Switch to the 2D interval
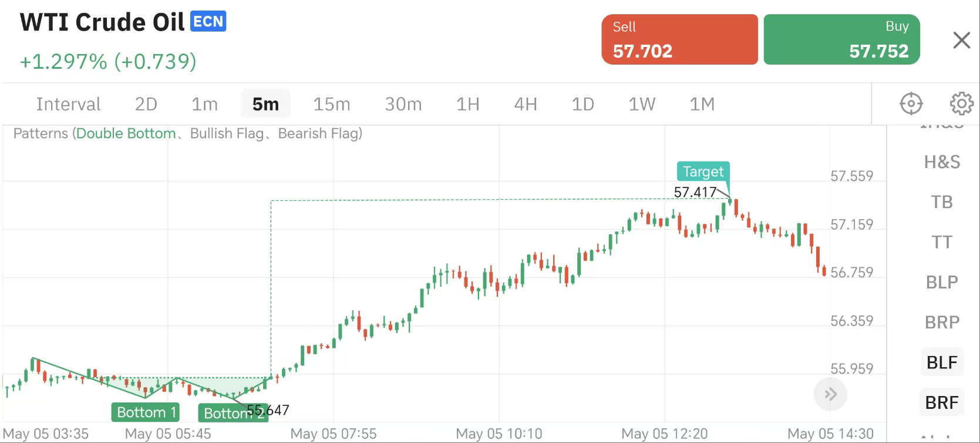980x443 pixels. coord(146,104)
